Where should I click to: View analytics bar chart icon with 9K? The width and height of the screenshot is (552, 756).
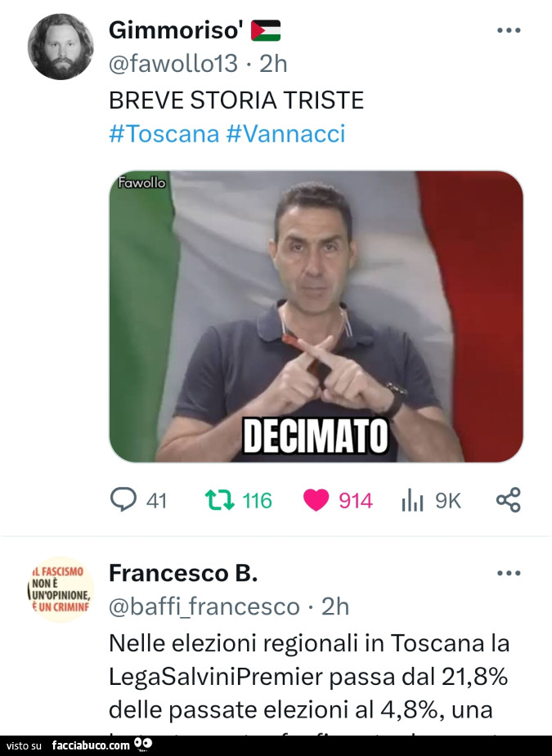[412, 500]
